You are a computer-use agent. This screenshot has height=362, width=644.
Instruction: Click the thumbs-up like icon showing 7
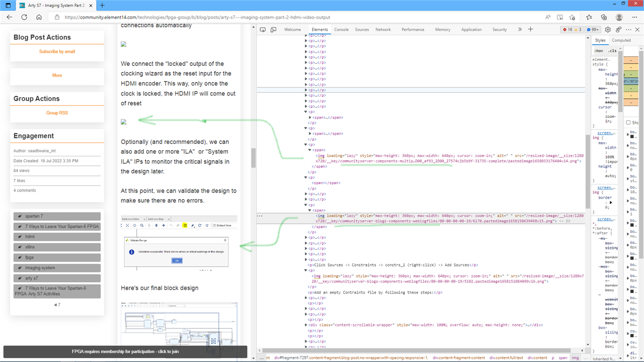(55, 305)
